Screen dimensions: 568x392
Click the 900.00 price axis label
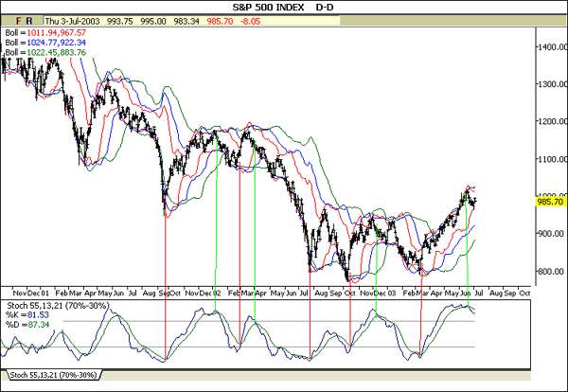tap(553, 234)
